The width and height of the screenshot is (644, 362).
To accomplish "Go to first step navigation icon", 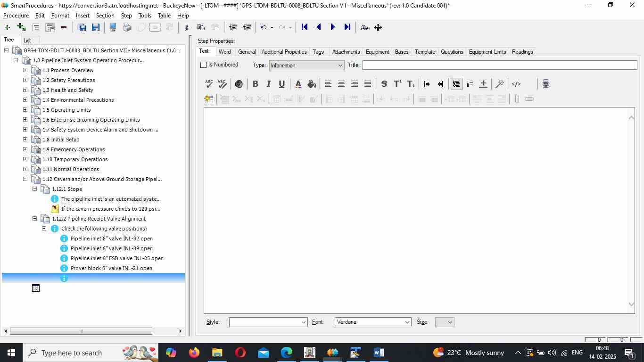I will (305, 27).
